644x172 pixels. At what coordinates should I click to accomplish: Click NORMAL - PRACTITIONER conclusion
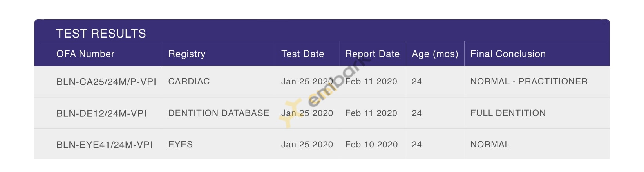coord(529,81)
